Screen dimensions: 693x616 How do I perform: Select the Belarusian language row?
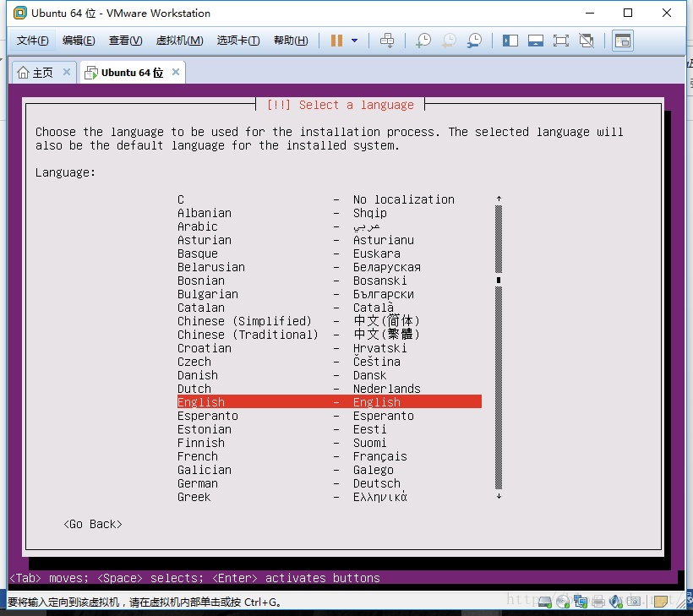(x=330, y=267)
